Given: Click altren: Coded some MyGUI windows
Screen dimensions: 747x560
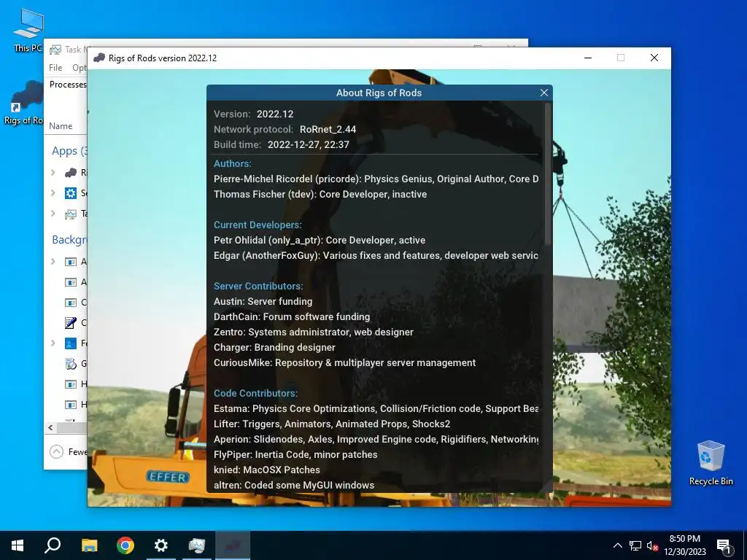Looking at the screenshot, I should (294, 485).
